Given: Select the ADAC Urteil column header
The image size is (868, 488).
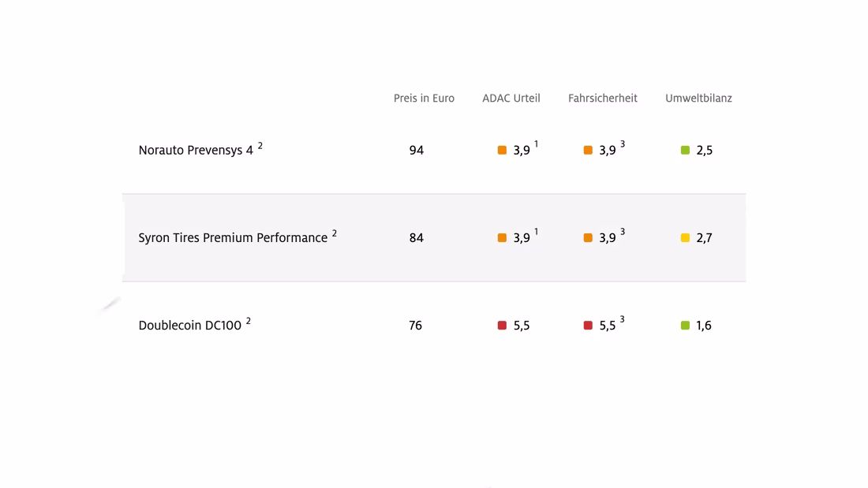Looking at the screenshot, I should (511, 99).
